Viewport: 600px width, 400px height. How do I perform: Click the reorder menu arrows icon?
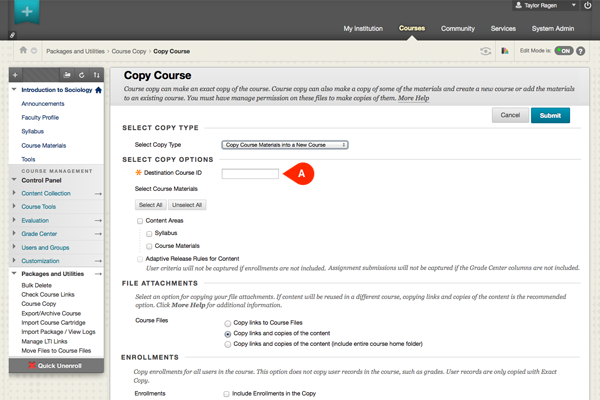coord(96,75)
